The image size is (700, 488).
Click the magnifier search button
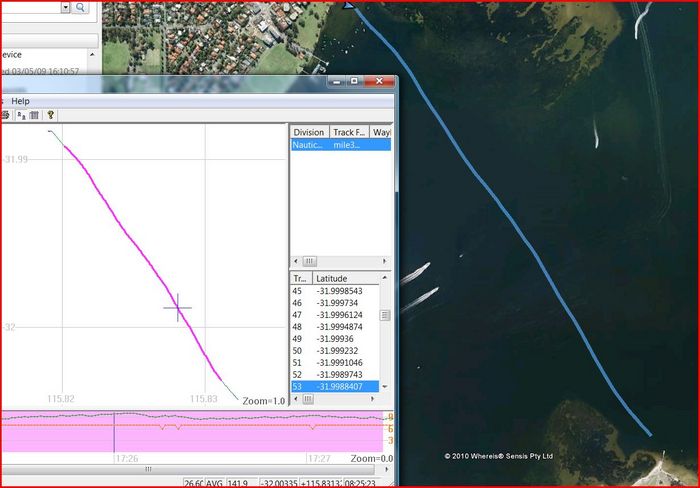tap(81, 8)
